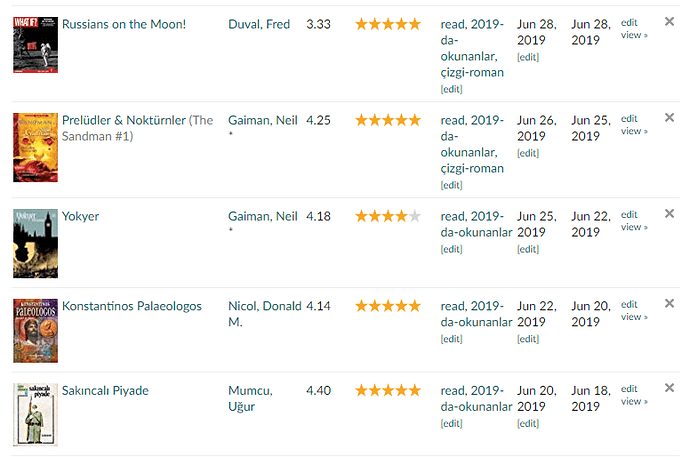
Task: Delete Yokyer row using X icon
Action: pyautogui.click(x=669, y=213)
